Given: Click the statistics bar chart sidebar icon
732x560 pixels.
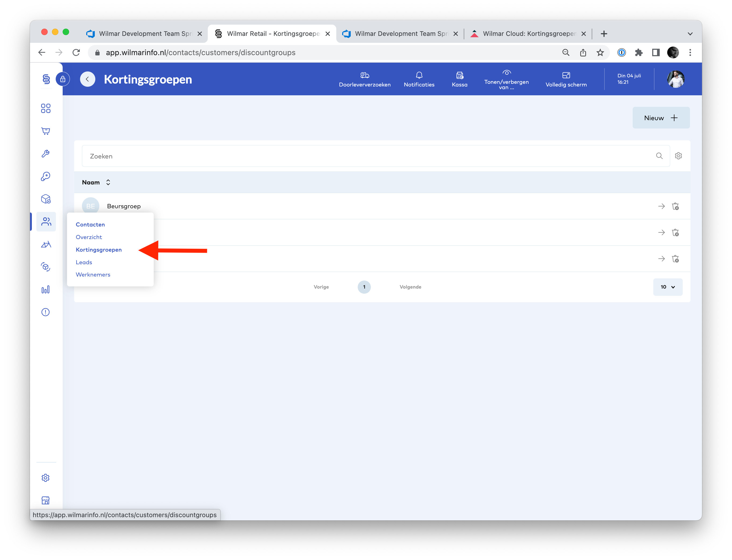Looking at the screenshot, I should click(46, 289).
